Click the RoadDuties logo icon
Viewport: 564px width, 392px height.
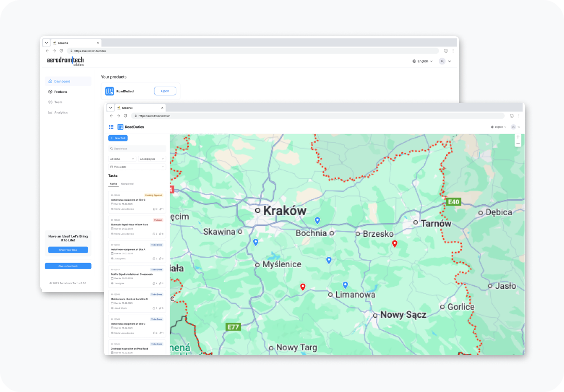(x=121, y=127)
